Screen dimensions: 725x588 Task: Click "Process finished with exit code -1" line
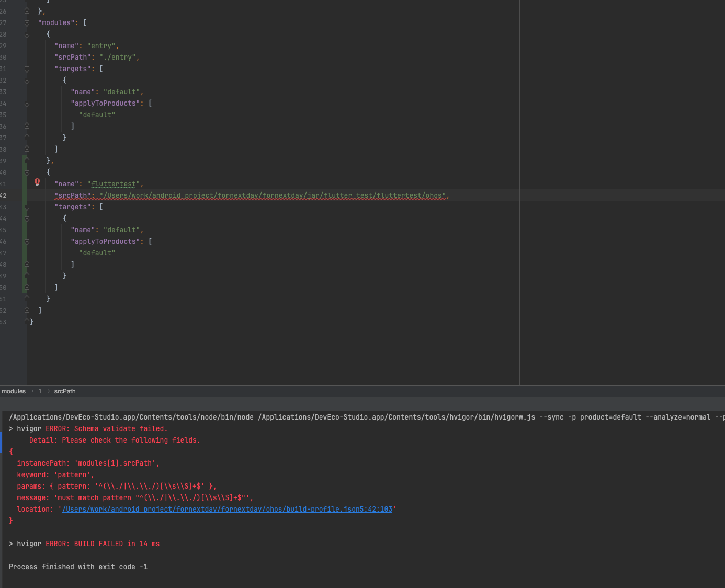(78, 567)
